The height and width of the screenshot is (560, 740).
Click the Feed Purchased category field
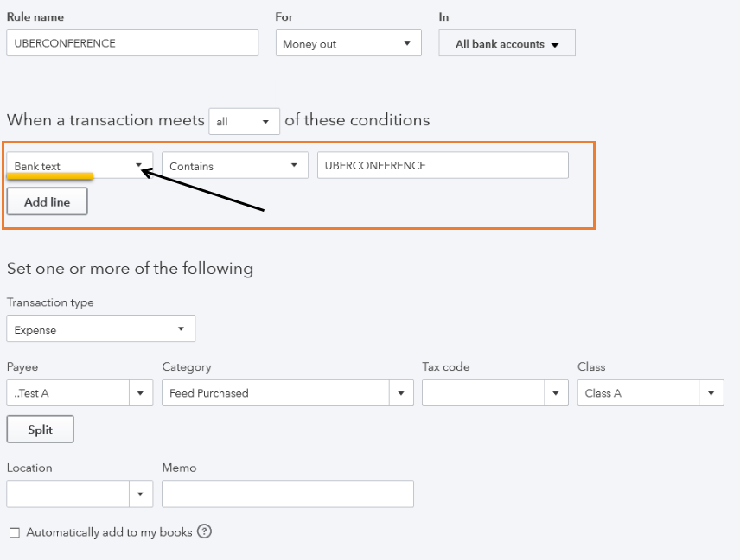[275, 393]
